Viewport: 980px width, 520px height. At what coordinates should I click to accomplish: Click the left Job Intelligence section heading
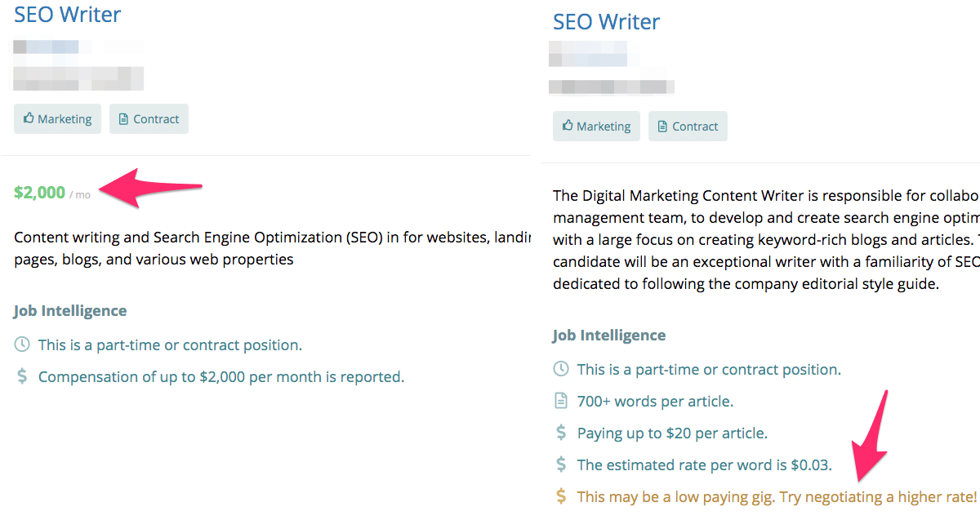(x=69, y=310)
